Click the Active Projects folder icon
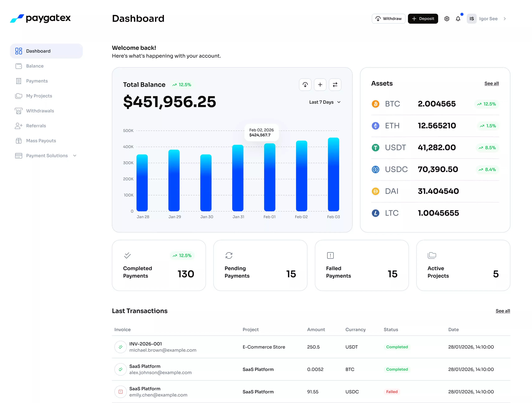The height and width of the screenshot is (403, 532). click(432, 255)
